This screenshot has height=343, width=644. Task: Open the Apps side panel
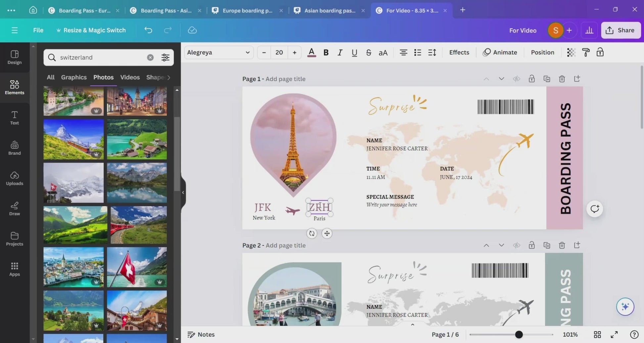15,269
